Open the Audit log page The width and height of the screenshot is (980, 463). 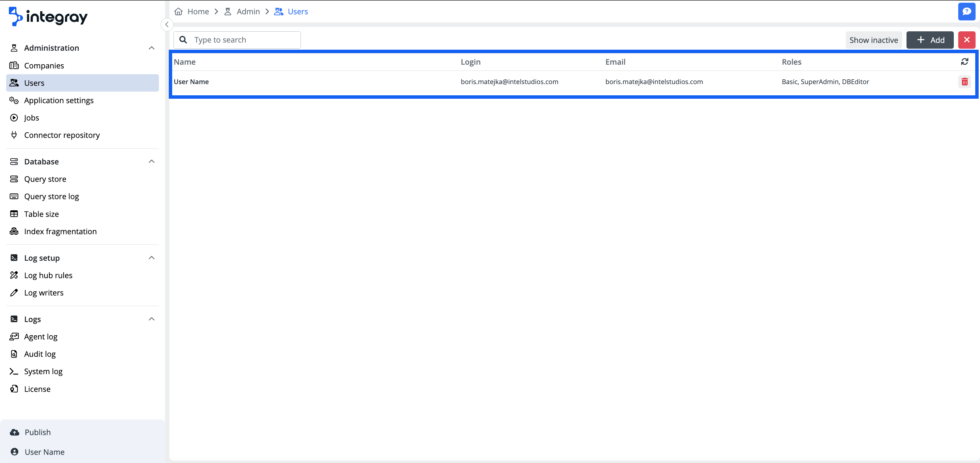pyautogui.click(x=39, y=354)
